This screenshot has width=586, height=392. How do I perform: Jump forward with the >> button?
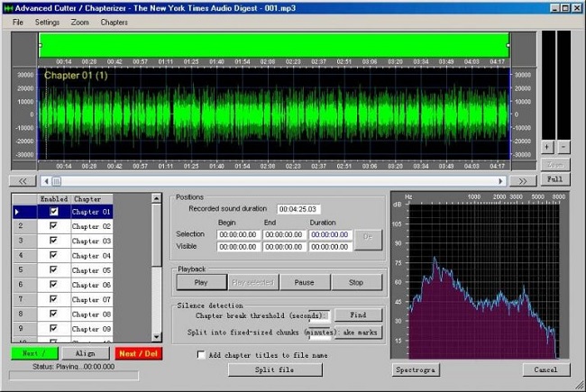pyautogui.click(x=523, y=181)
